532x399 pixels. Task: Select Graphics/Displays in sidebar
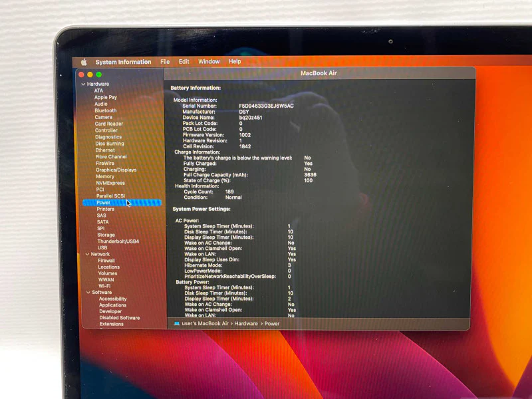(x=116, y=170)
